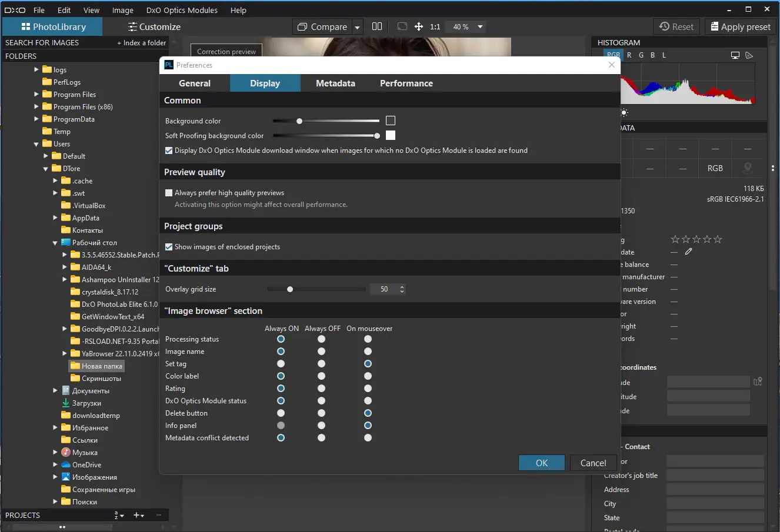The width and height of the screenshot is (780, 532).
Task: Click Cancel in Preferences dialog
Action: tap(593, 463)
